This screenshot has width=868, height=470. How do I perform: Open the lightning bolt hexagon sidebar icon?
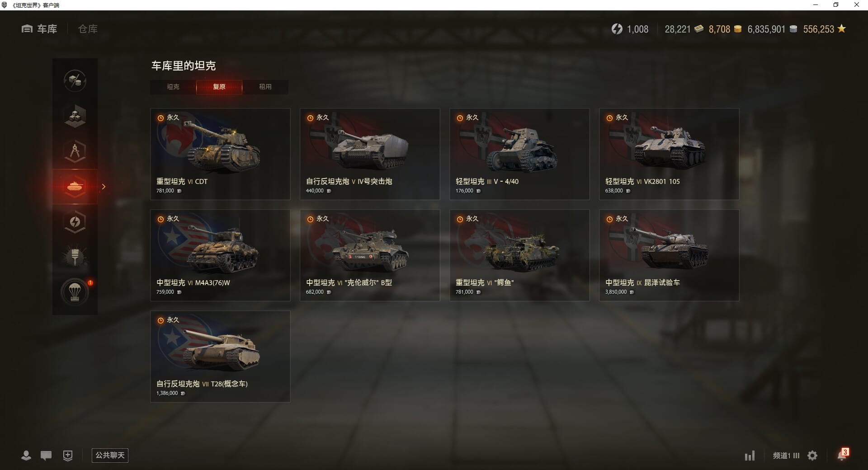(75, 222)
